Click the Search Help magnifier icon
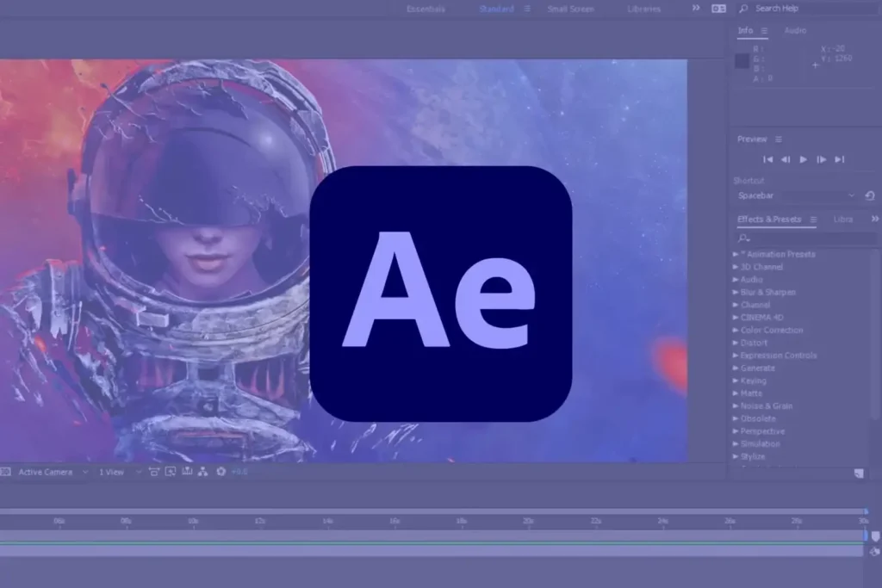 click(x=743, y=9)
